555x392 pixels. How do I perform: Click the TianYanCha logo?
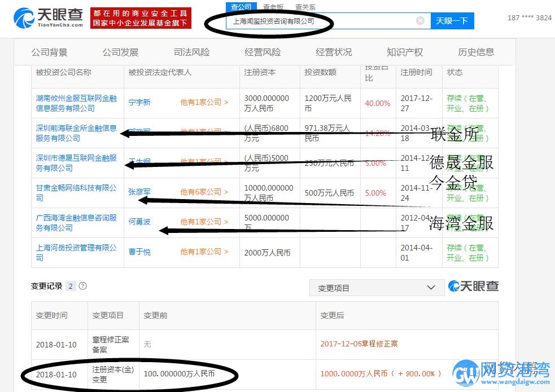(48, 17)
